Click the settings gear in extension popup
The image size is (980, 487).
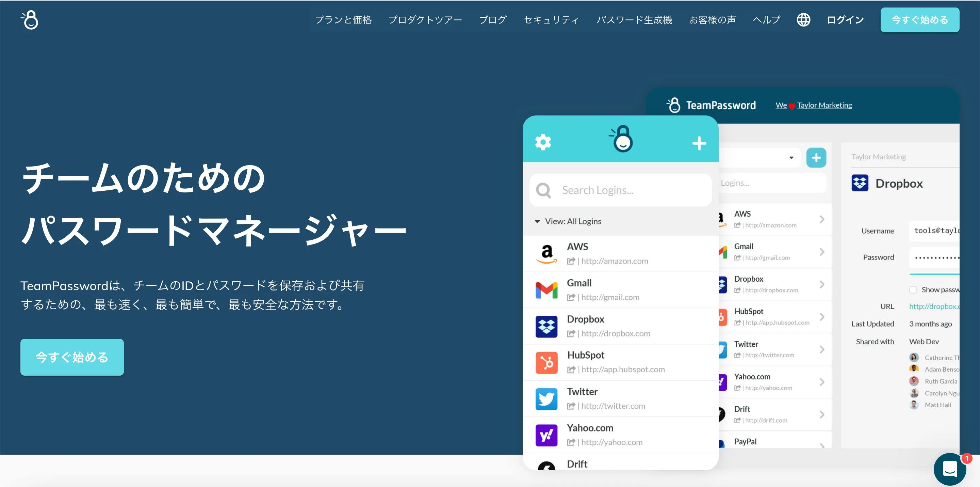543,142
